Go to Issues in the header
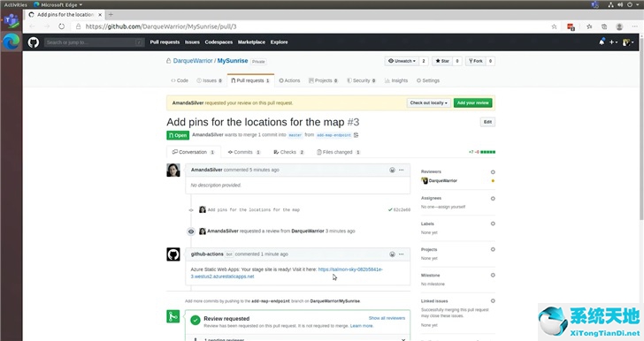Image resolution: width=644 pixels, height=341 pixels. [x=192, y=42]
